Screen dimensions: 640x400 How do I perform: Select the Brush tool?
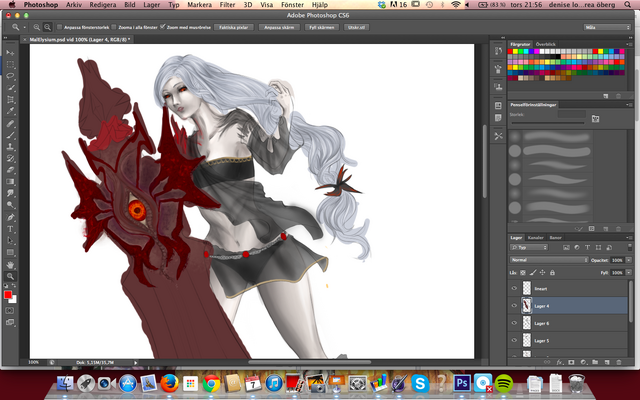point(10,135)
